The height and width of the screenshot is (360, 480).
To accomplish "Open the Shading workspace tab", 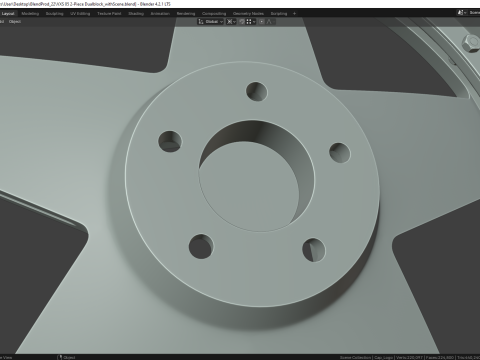I will (136, 14).
